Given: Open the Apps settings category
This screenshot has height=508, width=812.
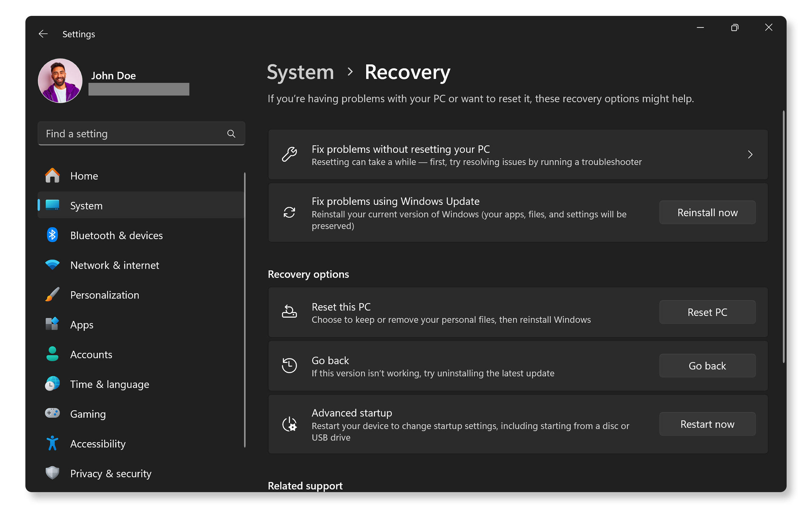Looking at the screenshot, I should click(x=141, y=324).
